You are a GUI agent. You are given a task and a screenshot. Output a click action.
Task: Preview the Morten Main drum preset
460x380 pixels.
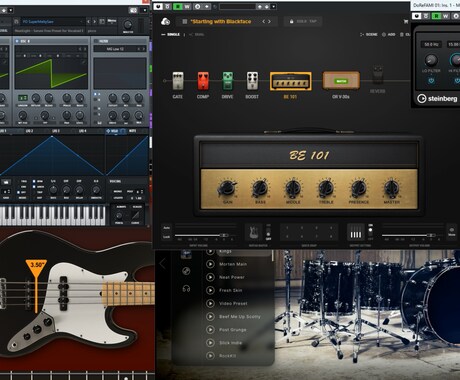pyautogui.click(x=210, y=264)
